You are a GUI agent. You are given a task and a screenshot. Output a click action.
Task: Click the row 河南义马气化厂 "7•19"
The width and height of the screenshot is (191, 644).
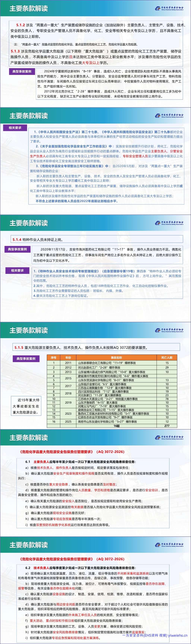pyautogui.click(x=112, y=406)
